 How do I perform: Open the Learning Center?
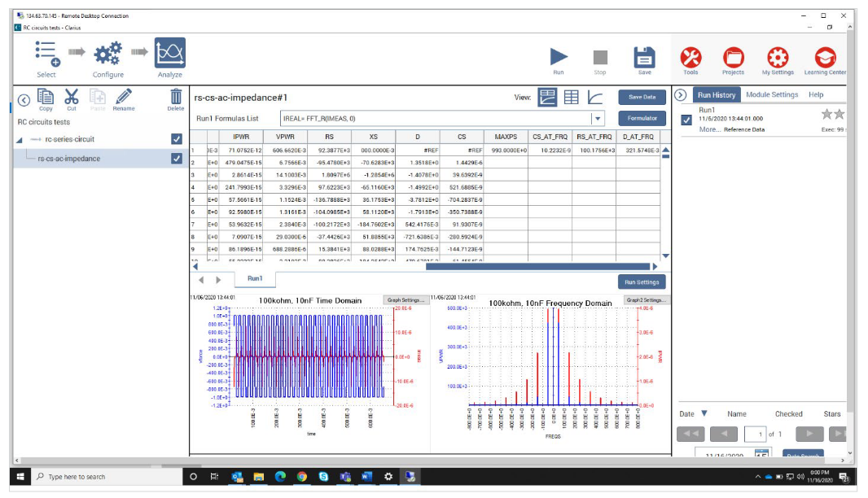tap(824, 59)
